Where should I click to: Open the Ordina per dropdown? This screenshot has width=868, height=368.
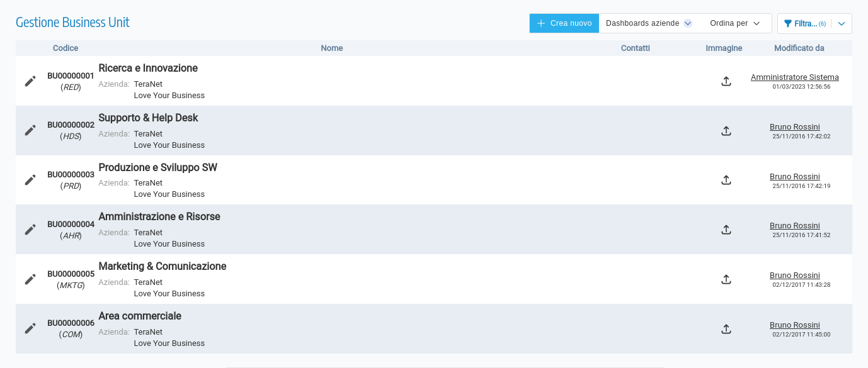pyautogui.click(x=734, y=23)
